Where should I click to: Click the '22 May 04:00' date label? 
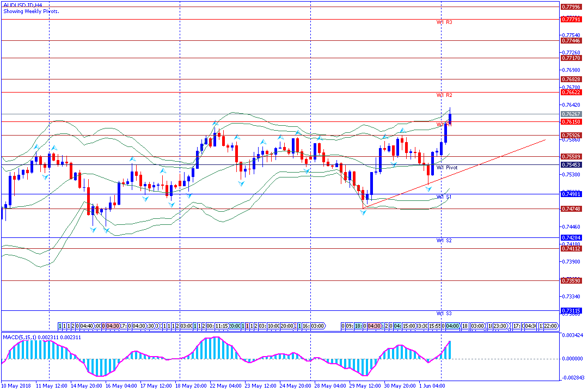[x=226, y=386]
